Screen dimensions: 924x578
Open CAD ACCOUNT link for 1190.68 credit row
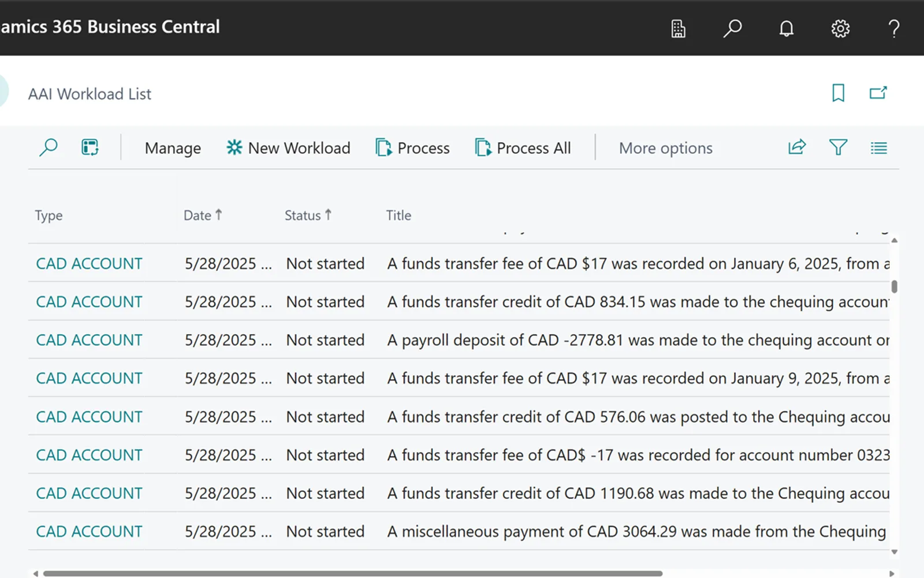tap(89, 493)
